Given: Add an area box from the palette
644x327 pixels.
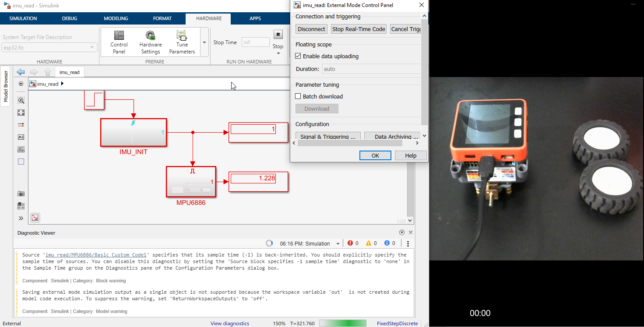Looking at the screenshot, I should (x=21, y=162).
